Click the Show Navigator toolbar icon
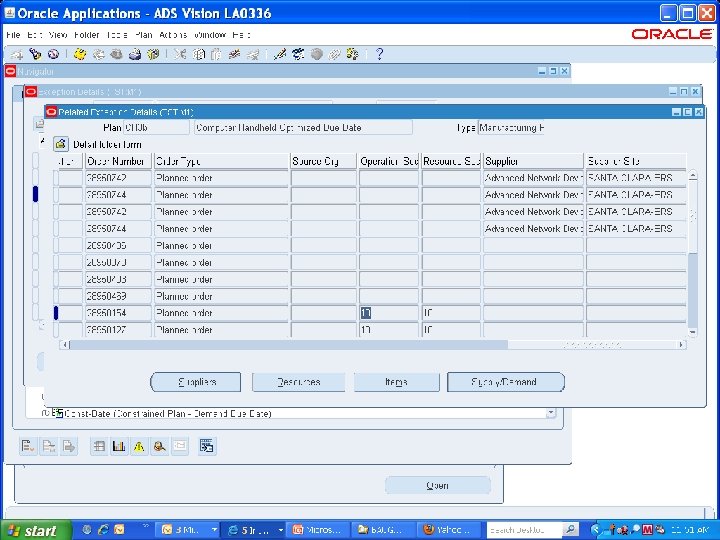 point(53,54)
